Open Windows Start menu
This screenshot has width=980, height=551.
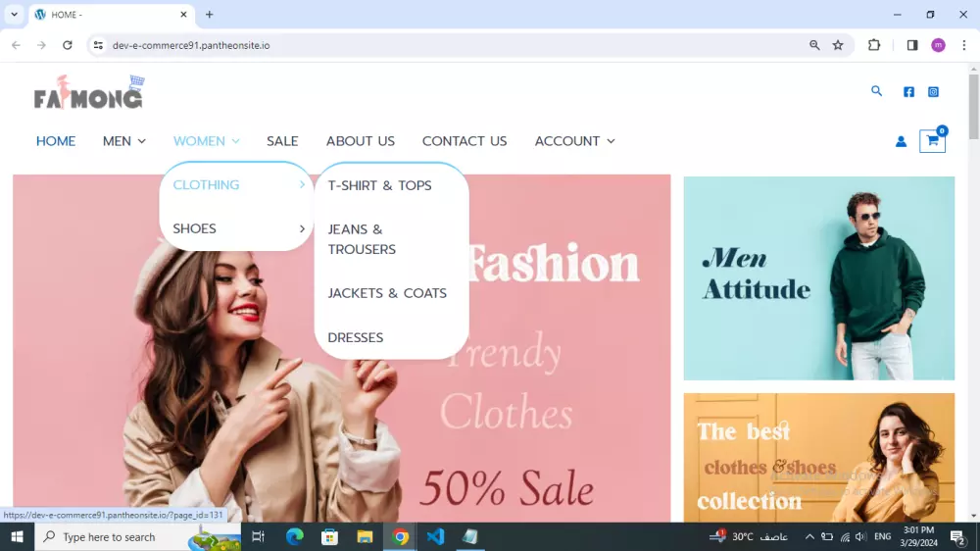coord(17,536)
